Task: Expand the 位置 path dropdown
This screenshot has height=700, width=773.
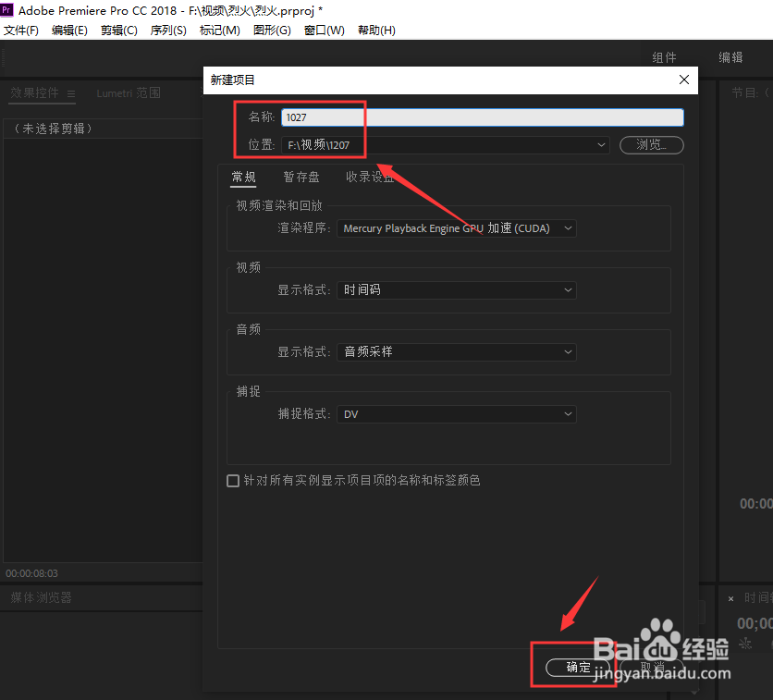Action: point(446,145)
